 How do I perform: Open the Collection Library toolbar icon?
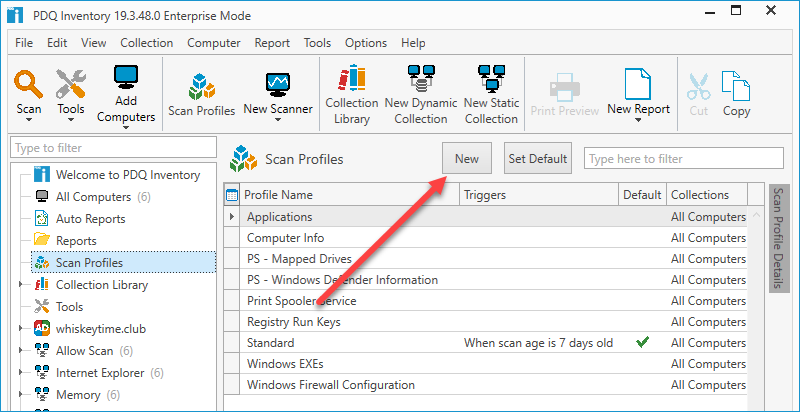point(352,79)
